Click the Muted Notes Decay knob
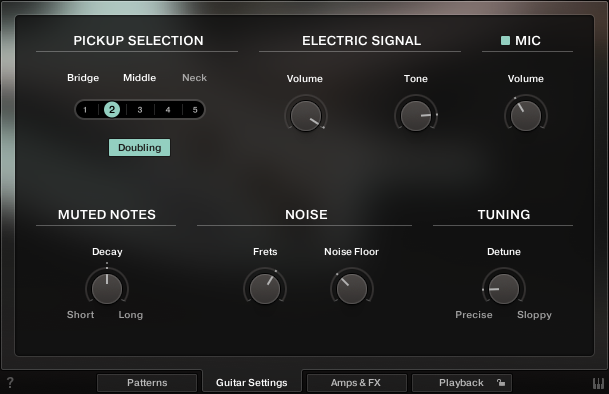Screen dimensions: 609x394 tap(107, 289)
